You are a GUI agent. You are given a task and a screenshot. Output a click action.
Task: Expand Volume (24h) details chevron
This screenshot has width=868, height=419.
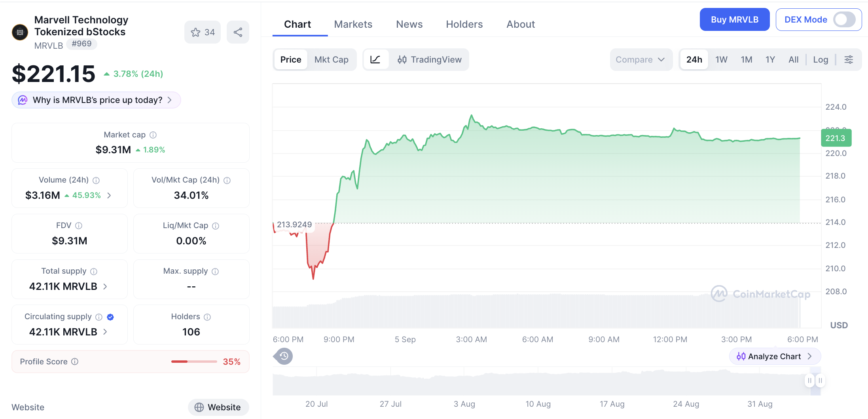109,195
